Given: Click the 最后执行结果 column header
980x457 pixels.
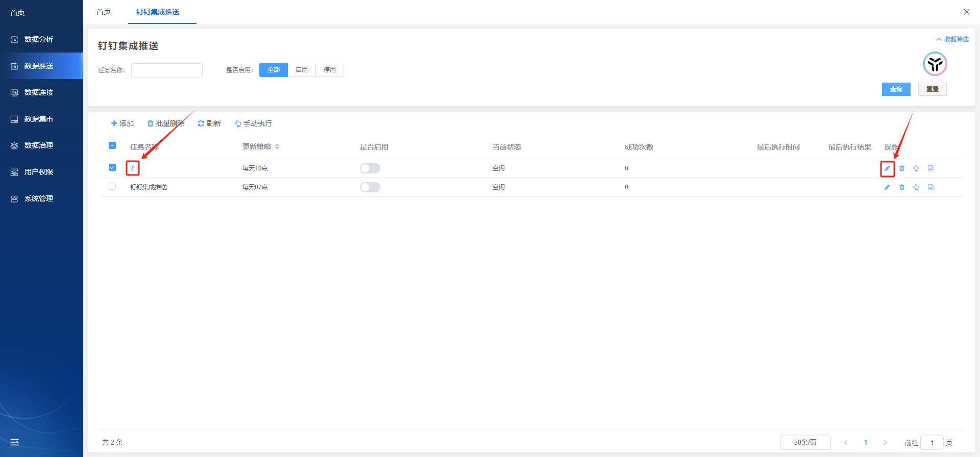Looking at the screenshot, I should click(x=850, y=147).
